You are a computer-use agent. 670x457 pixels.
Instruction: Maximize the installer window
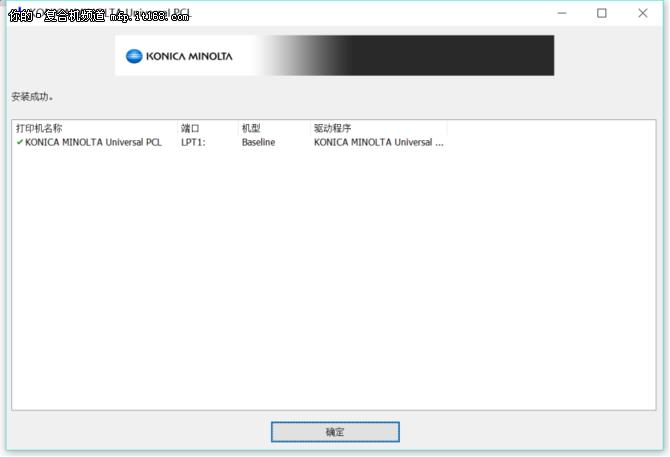[602, 13]
